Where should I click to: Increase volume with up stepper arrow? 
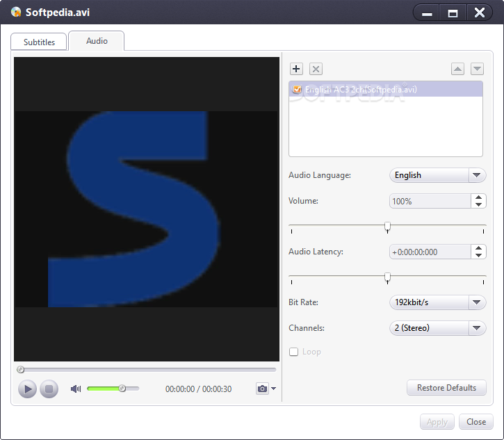tap(478, 197)
